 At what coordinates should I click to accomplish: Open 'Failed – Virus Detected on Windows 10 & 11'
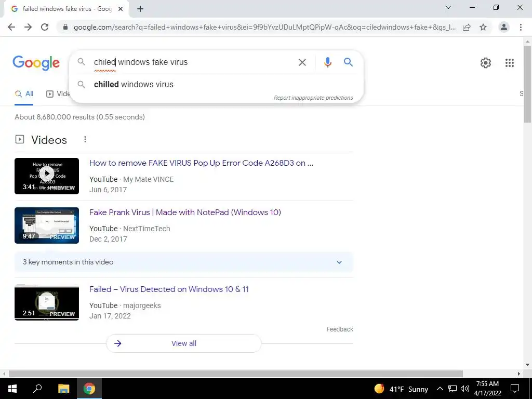169,289
